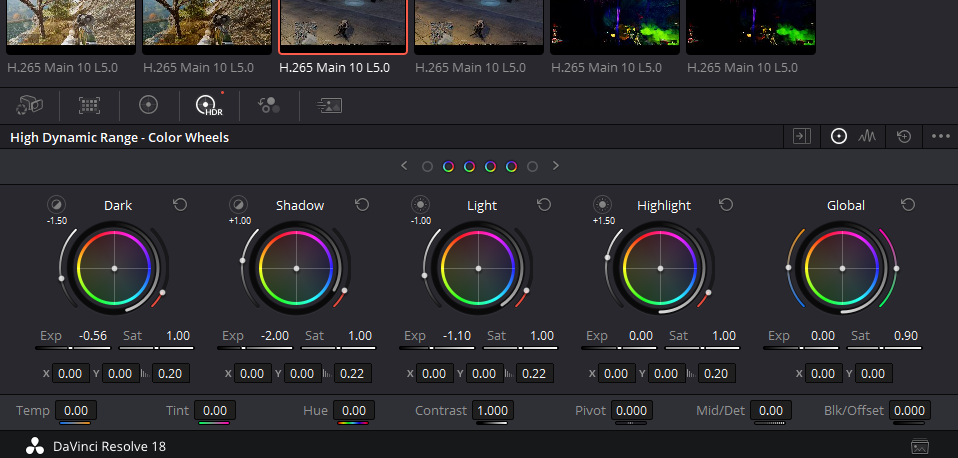The height and width of the screenshot is (458, 958).
Task: Click the Dark X field
Action: (x=70, y=373)
